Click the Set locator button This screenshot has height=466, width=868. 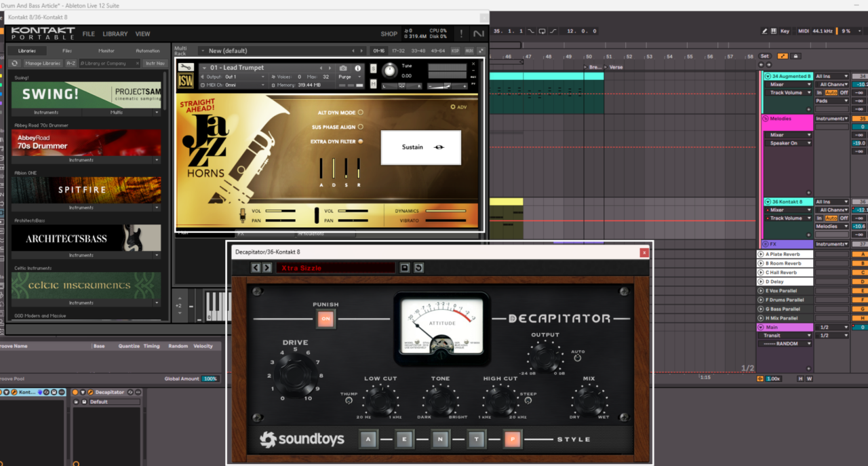click(765, 56)
